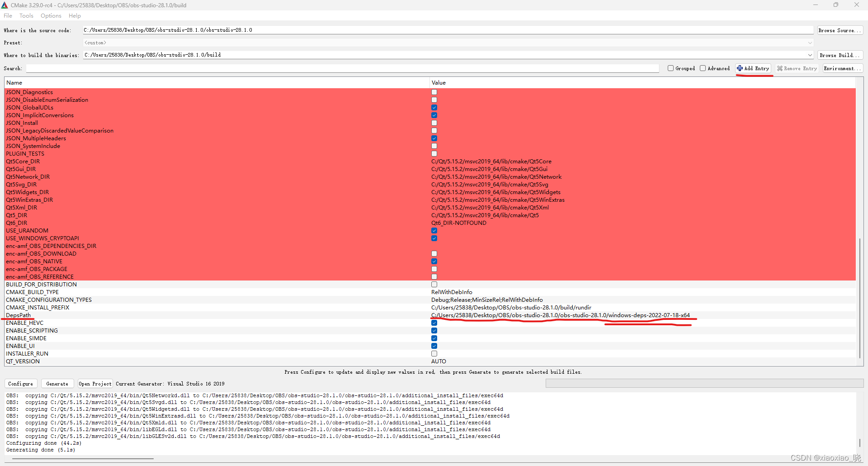This screenshot has width=868, height=466.
Task: Click the output log vertical scrollbar
Action: (860, 443)
